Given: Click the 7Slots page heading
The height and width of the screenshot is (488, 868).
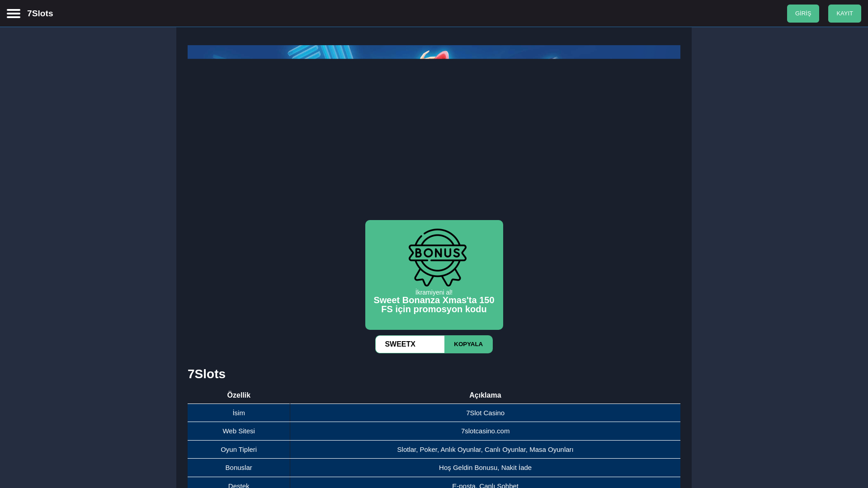Looking at the screenshot, I should pos(207,374).
